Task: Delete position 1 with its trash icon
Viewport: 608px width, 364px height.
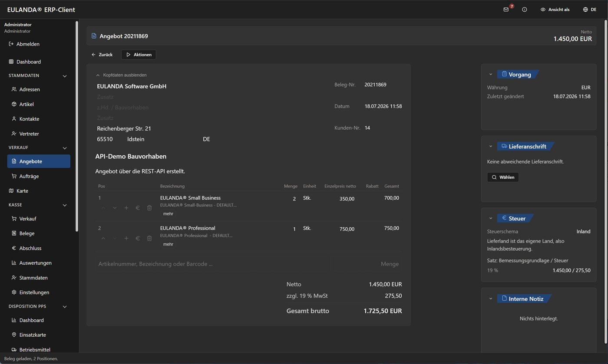Action: click(x=149, y=208)
